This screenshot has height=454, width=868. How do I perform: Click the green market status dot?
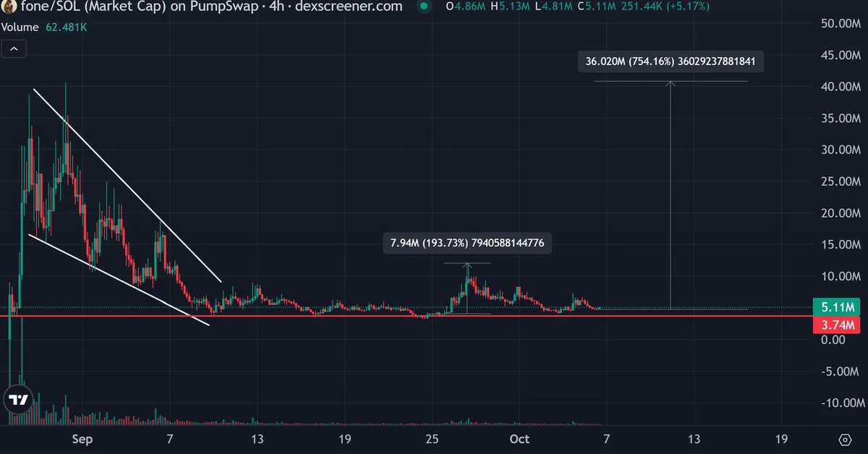tap(425, 7)
